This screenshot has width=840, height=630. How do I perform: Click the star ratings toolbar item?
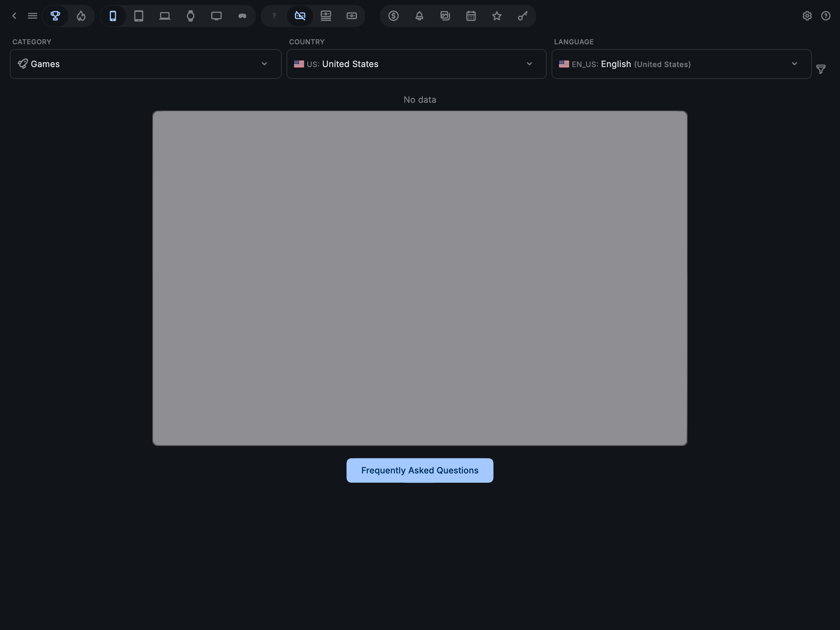click(496, 16)
